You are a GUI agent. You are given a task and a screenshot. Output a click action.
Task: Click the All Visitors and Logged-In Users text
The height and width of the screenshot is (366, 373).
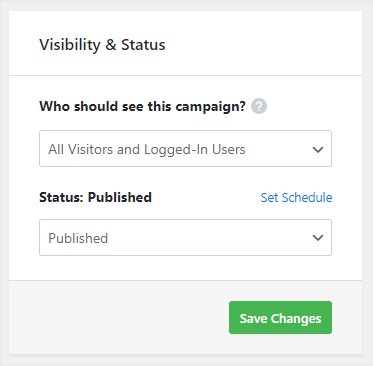[x=147, y=149]
